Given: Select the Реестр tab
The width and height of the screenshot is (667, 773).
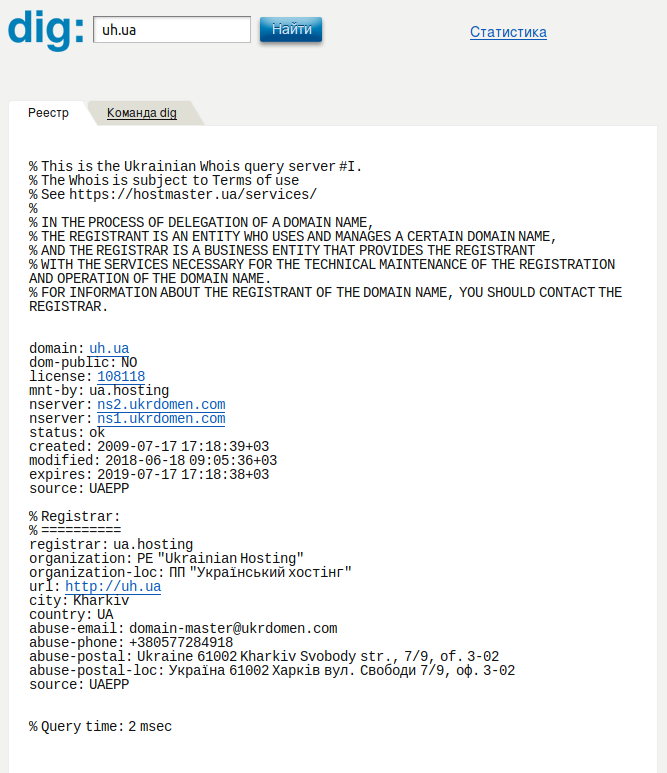Looking at the screenshot, I should click(x=48, y=113).
